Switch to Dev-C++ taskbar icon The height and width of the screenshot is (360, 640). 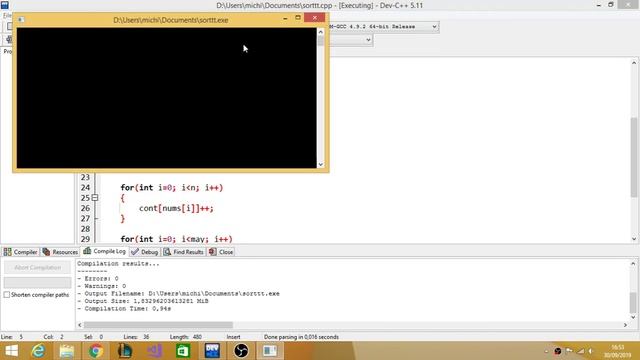pyautogui.click(x=212, y=351)
